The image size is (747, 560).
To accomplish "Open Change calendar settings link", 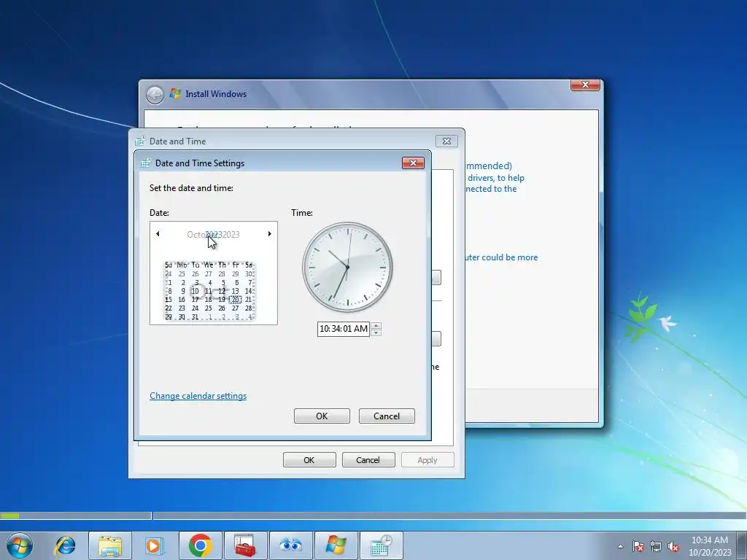I will pyautogui.click(x=198, y=396).
